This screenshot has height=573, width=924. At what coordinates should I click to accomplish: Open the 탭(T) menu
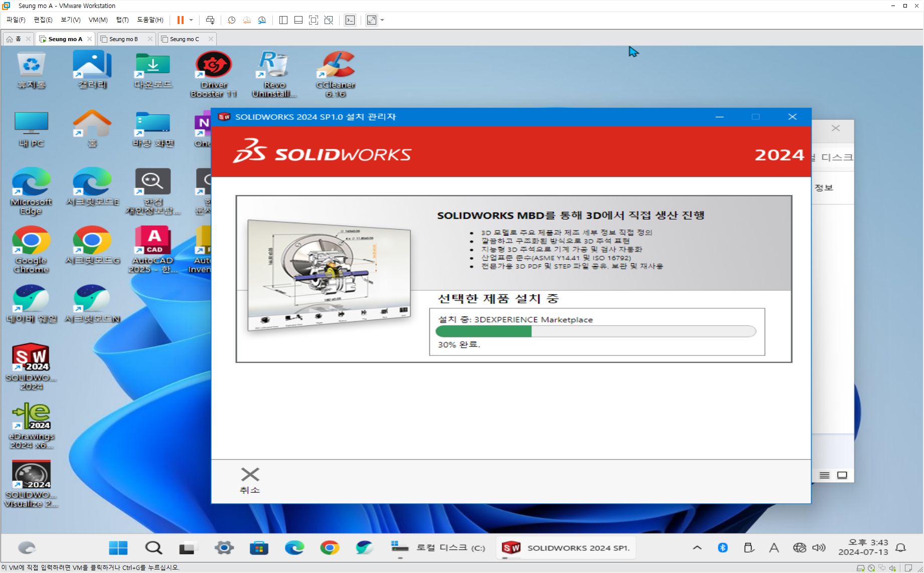(x=122, y=20)
